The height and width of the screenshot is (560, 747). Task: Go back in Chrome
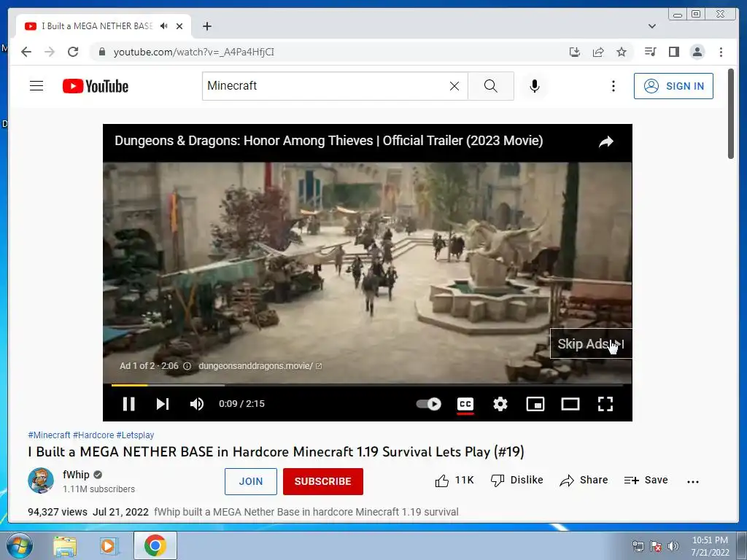pos(26,52)
